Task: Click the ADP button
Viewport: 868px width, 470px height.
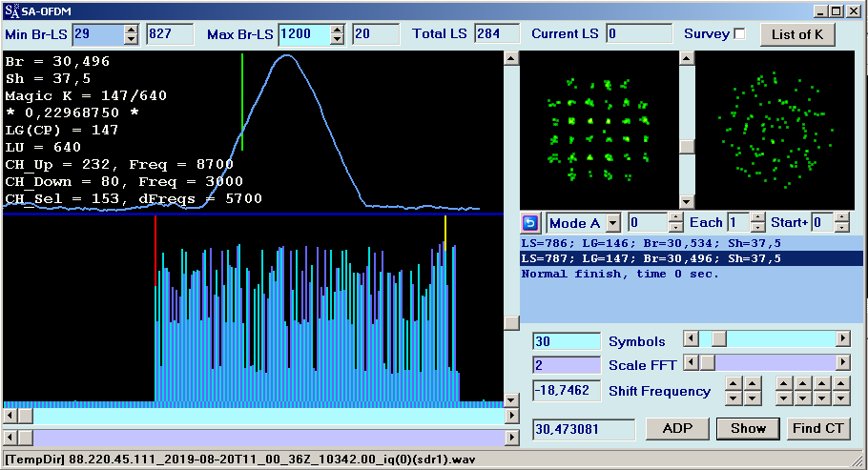Action: pos(677,428)
